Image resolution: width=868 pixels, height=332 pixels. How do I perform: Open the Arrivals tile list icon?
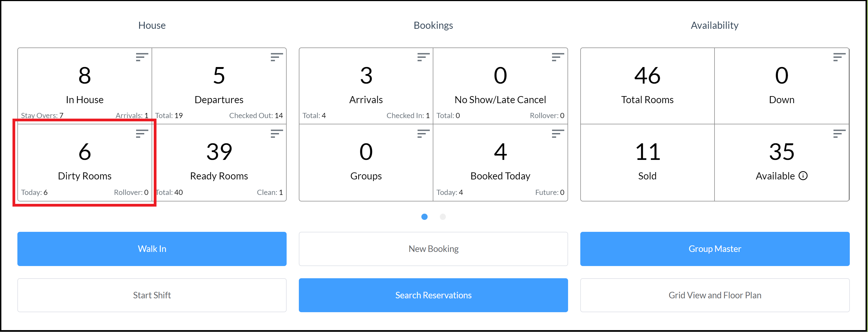point(423,57)
